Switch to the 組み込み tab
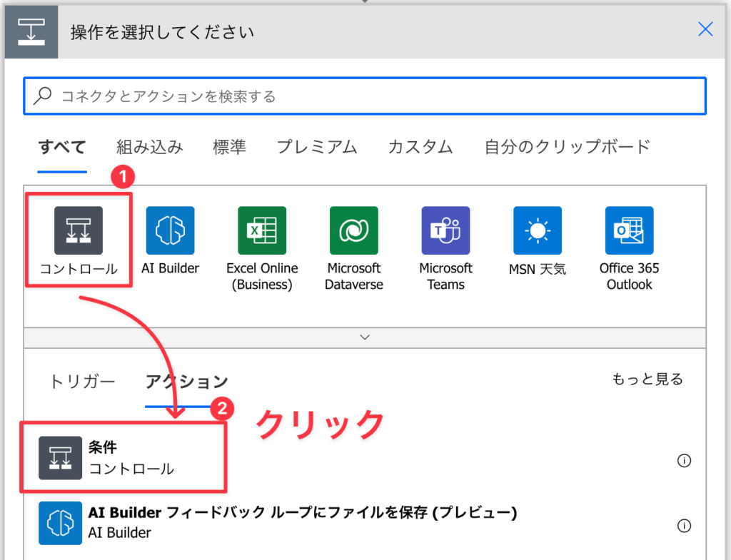731x560 pixels. pyautogui.click(x=150, y=147)
